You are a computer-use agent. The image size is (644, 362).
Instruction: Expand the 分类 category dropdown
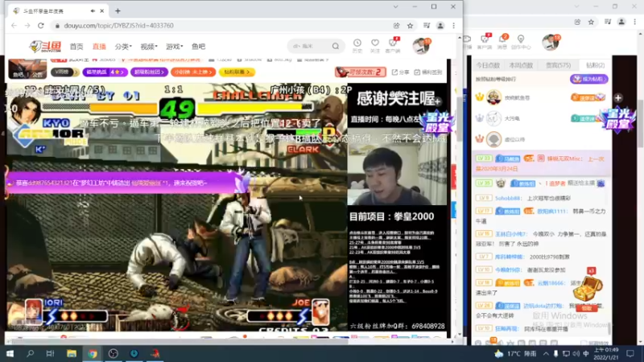[123, 47]
